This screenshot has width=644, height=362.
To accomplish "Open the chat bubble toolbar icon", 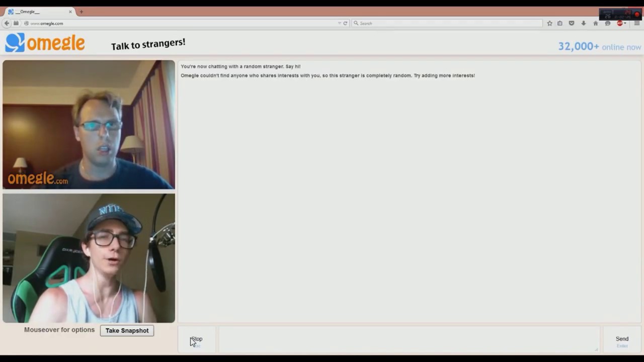I will pyautogui.click(x=608, y=23).
